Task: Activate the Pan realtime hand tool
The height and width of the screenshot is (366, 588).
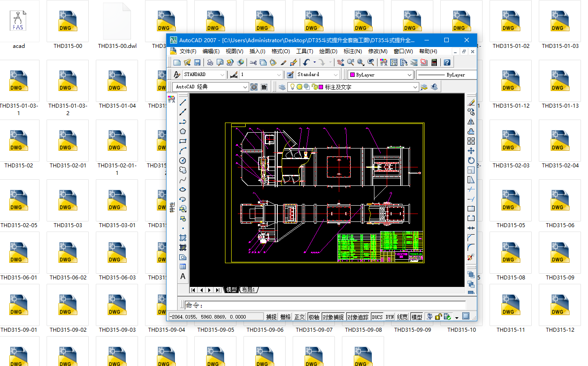Action: (x=340, y=62)
